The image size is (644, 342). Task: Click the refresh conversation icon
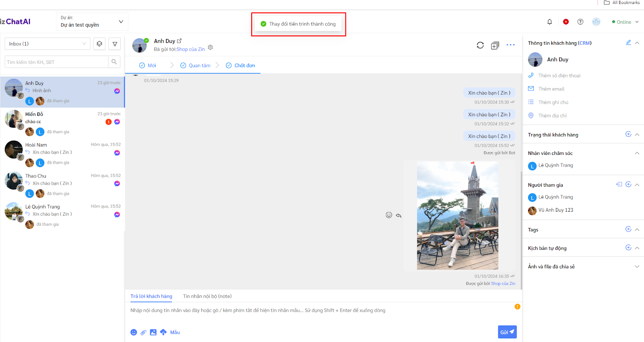(480, 45)
